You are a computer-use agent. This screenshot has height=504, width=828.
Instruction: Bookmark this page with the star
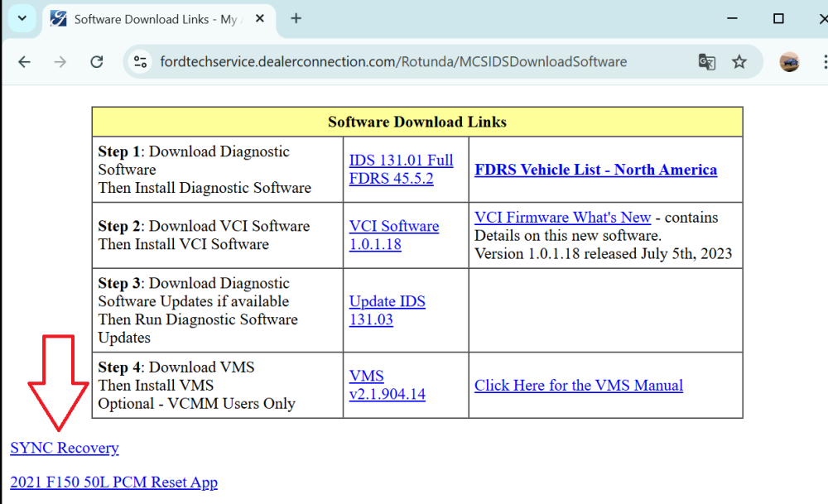click(739, 62)
